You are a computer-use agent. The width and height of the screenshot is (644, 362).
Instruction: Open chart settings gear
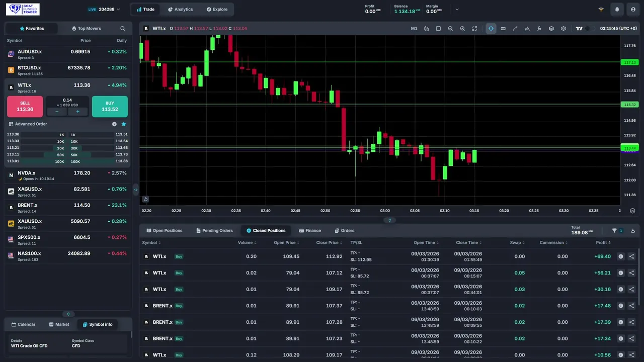(563, 29)
